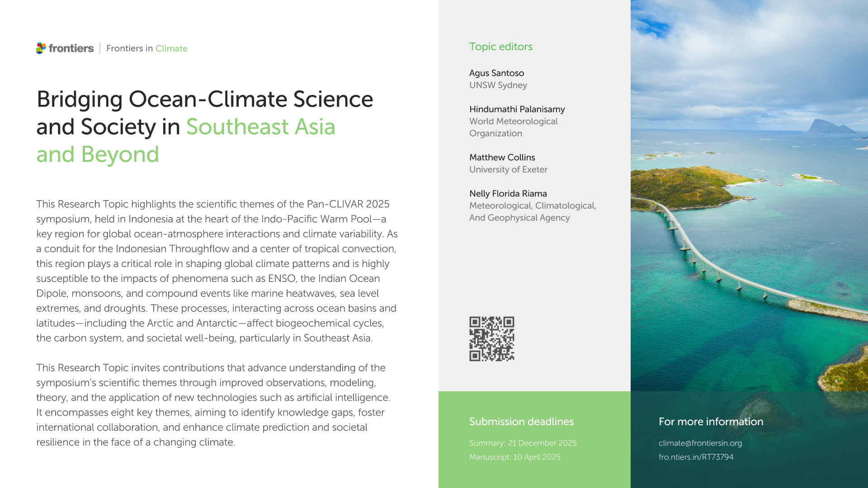868x488 pixels.
Task: Click the Frontiers colorful logo icon
Action: pos(41,48)
